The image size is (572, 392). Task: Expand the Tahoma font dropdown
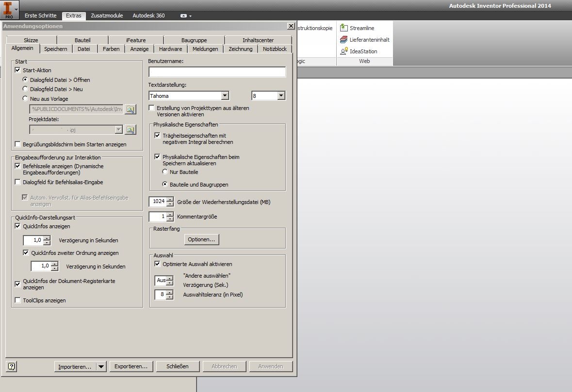(225, 96)
